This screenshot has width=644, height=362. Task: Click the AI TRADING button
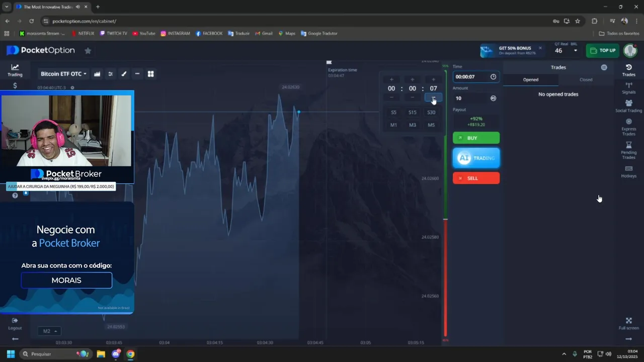tap(476, 158)
